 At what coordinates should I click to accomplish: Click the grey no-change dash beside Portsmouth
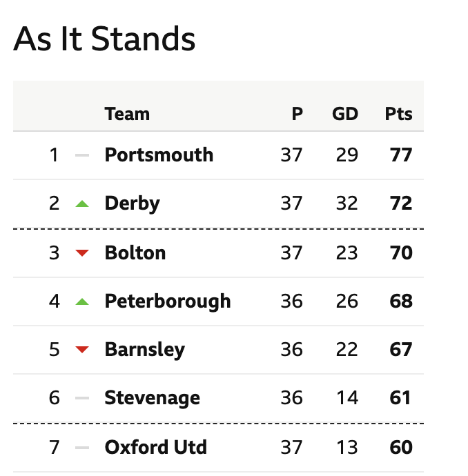click(82, 155)
